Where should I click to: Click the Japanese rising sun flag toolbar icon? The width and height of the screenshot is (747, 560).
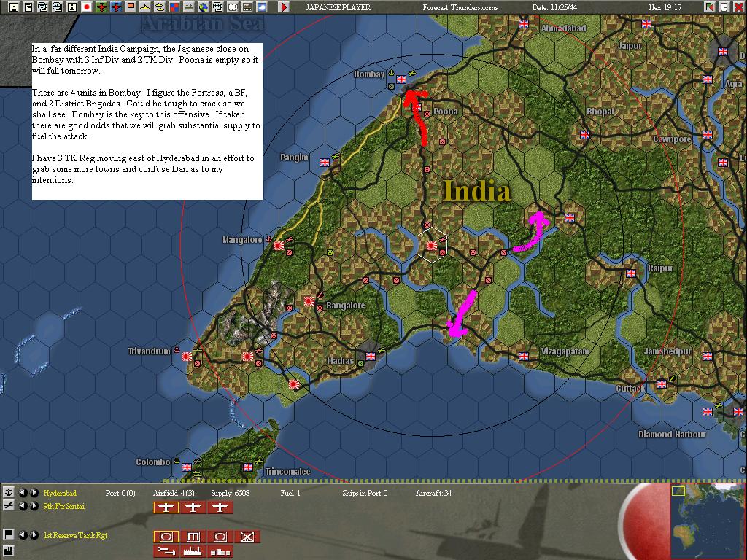pyautogui.click(x=87, y=7)
